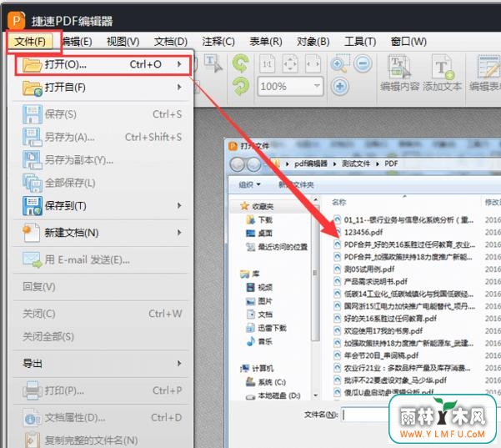Viewport: 501px width, 448px height.
Task: Select 用 E-mail 发送(E)... entry
Action: [103, 260]
